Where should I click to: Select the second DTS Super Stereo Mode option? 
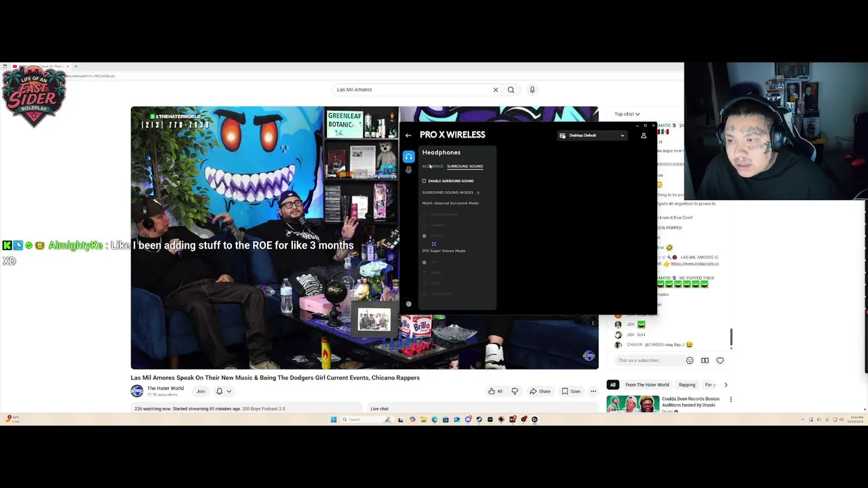point(425,272)
